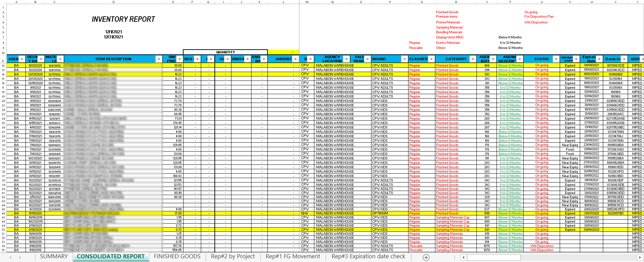Screen dimensions: 644x262
Task: Select the 12/31/2021 date cell
Action: (114, 37)
